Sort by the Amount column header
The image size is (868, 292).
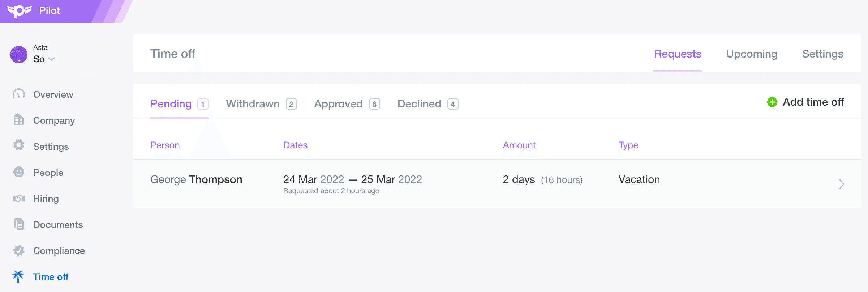coord(519,145)
